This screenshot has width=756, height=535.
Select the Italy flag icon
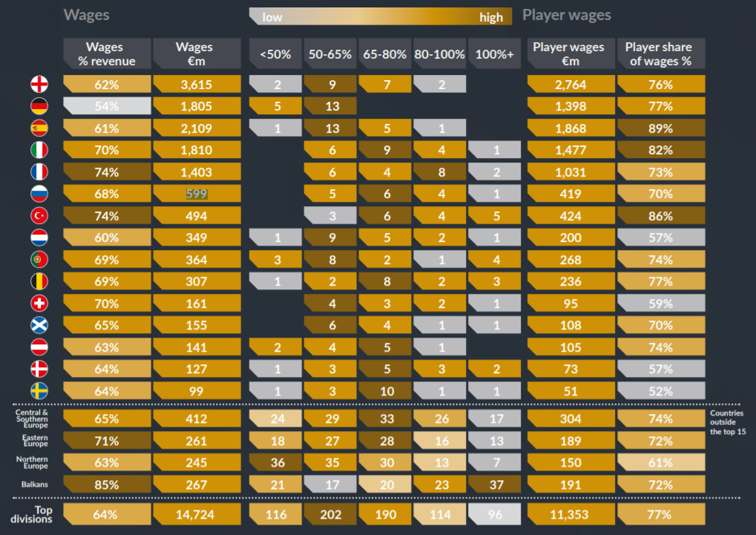pos(39,151)
